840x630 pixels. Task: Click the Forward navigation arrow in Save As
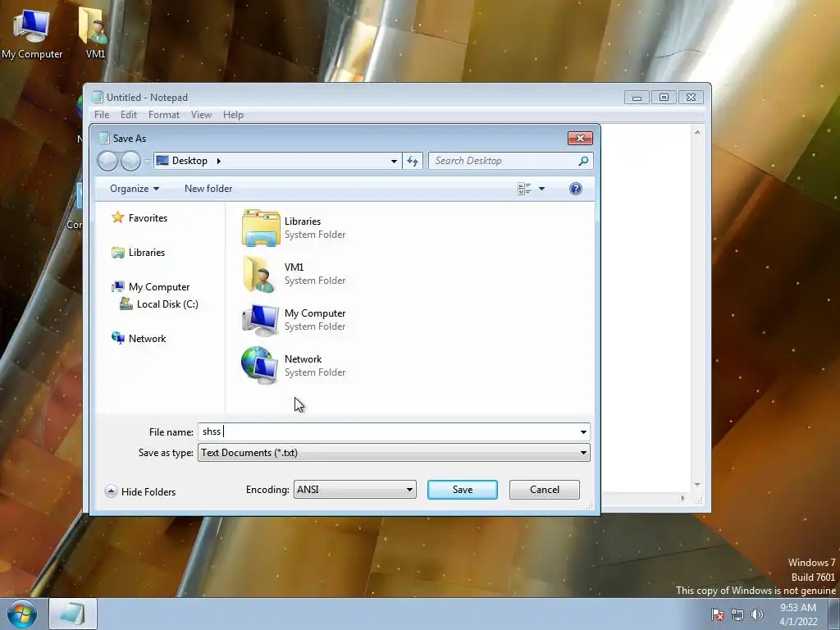[x=130, y=161]
